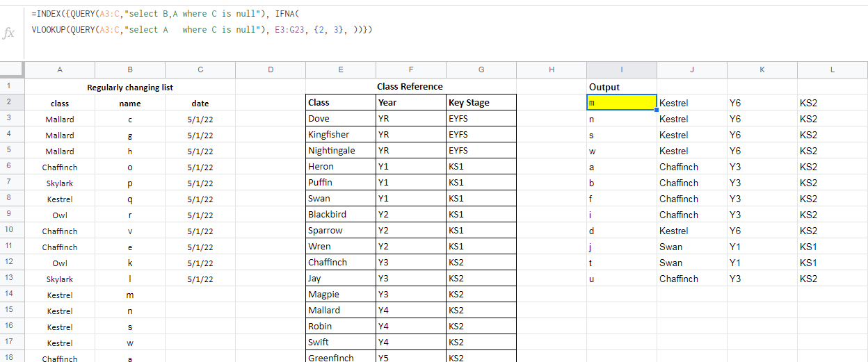
Task: Click 'KS1' in row 11 of column L
Action: click(x=833, y=247)
